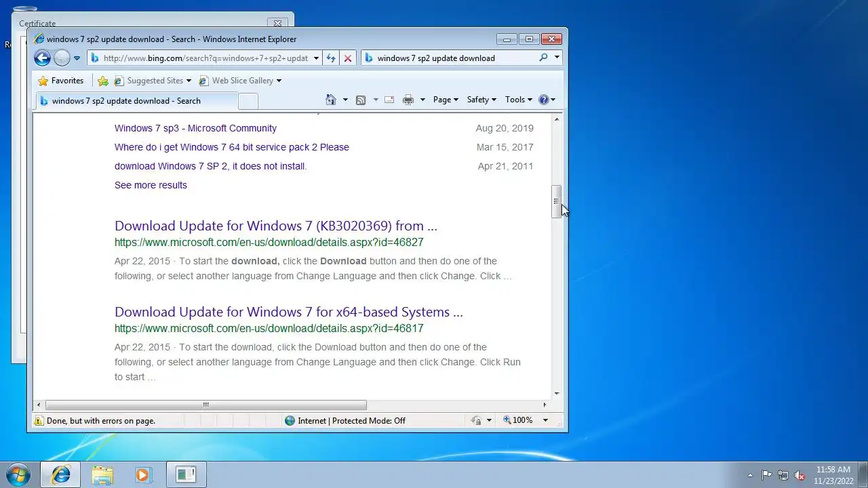Open the search provider options dropdown
This screenshot has height=488, width=868.
(x=557, y=58)
